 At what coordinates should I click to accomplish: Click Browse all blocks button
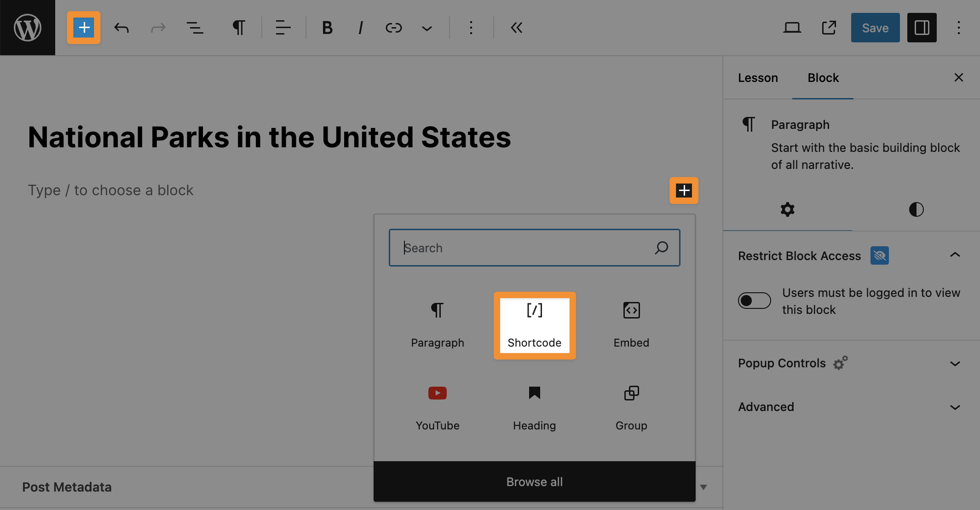534,481
